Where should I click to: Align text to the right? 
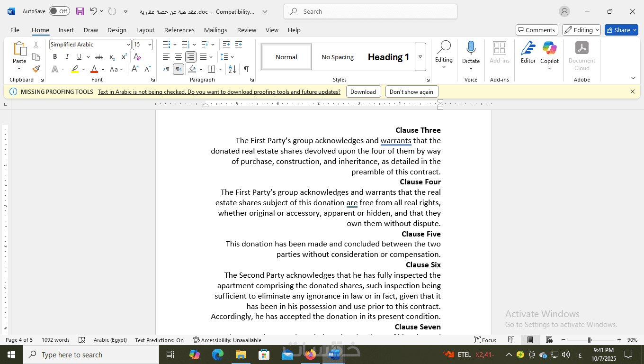pyautogui.click(x=191, y=57)
